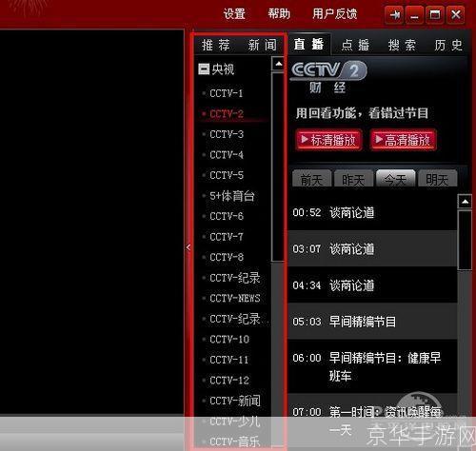Select channel CCTV-1
Image resolution: width=476 pixels, height=451 pixels.
point(227,93)
